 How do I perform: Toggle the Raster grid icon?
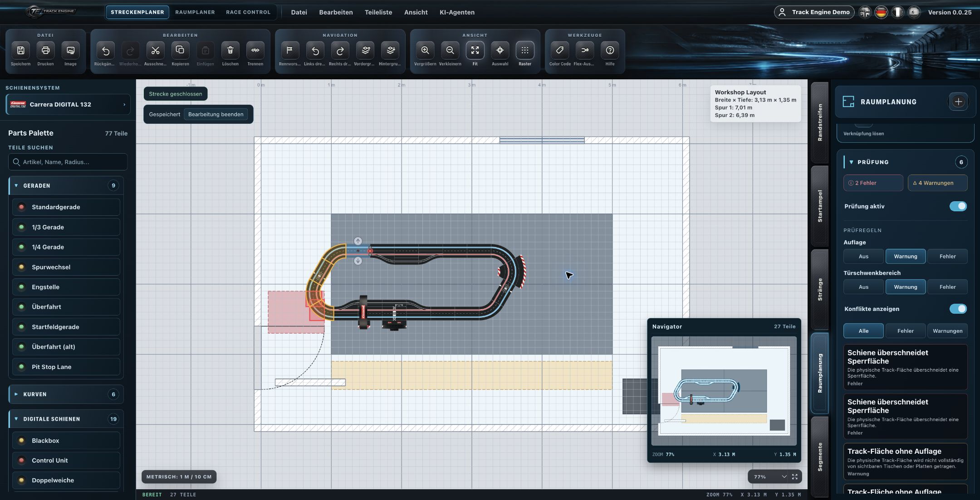pos(525,50)
